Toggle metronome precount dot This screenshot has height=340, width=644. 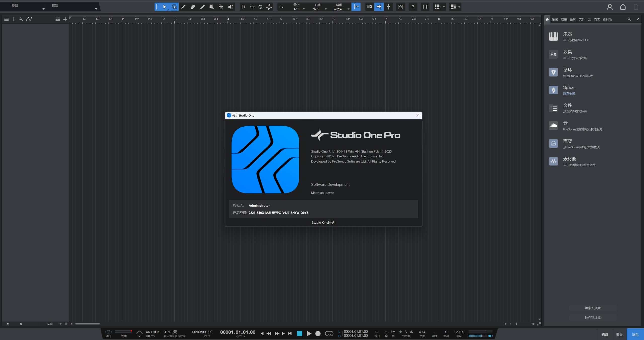click(x=400, y=332)
